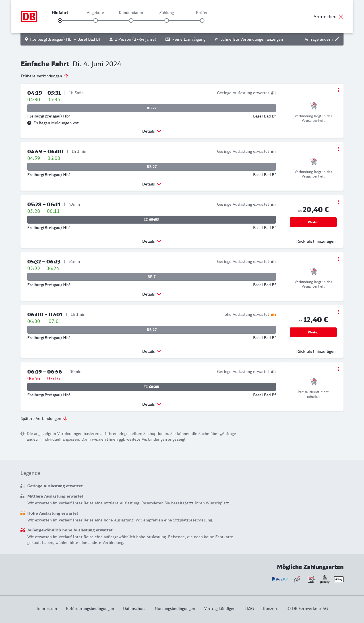
Task: Click the DB logo
Action: coord(29,16)
